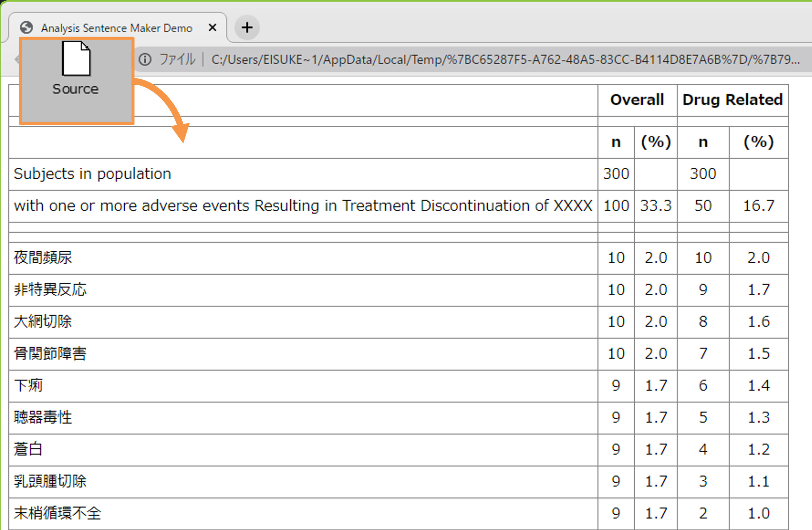Click the Drug Related column header
The image size is (812, 530).
(x=732, y=100)
